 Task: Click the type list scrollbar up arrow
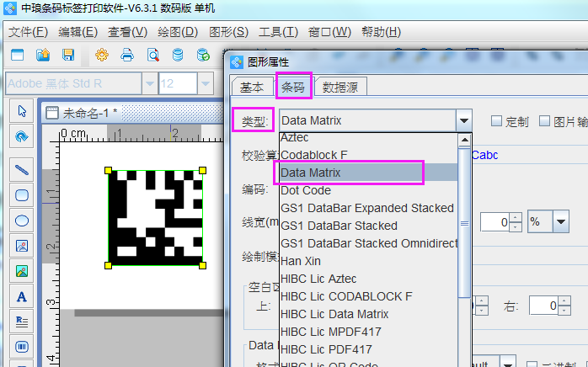[x=465, y=141]
